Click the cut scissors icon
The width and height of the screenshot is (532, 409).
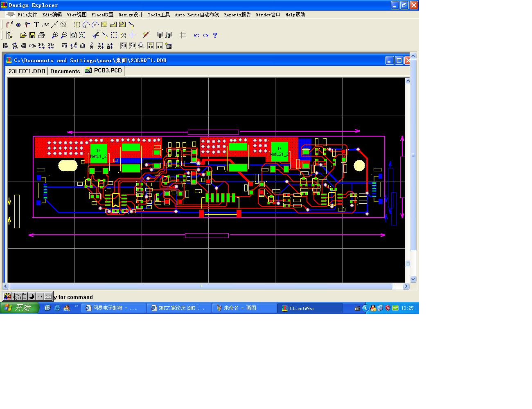[x=96, y=35]
